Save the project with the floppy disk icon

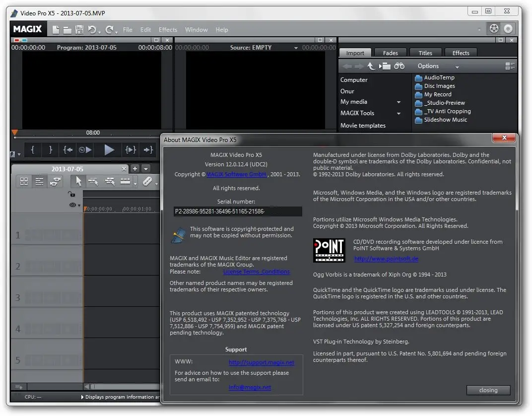pos(79,30)
